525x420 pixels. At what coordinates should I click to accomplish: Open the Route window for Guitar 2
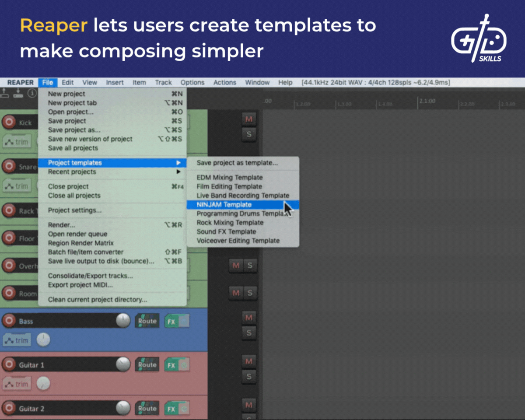(x=147, y=408)
